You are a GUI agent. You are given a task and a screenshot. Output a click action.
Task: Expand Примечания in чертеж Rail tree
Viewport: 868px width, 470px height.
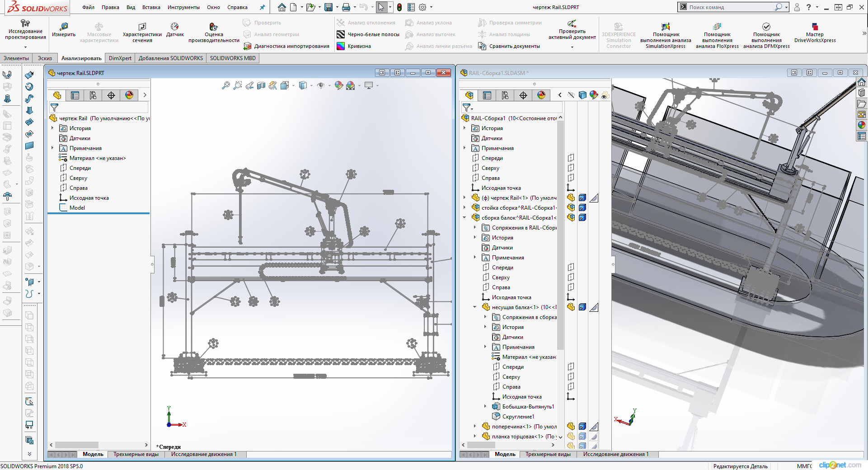coord(52,148)
